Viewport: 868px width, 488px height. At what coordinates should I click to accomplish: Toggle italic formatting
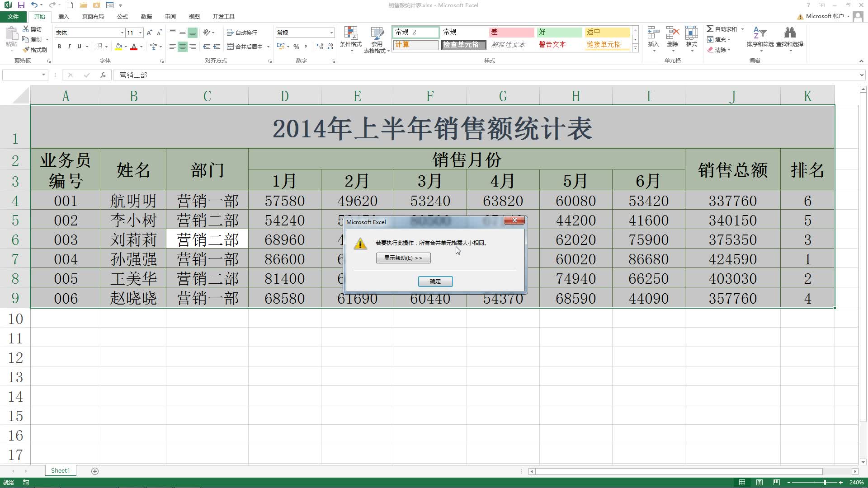[69, 46]
